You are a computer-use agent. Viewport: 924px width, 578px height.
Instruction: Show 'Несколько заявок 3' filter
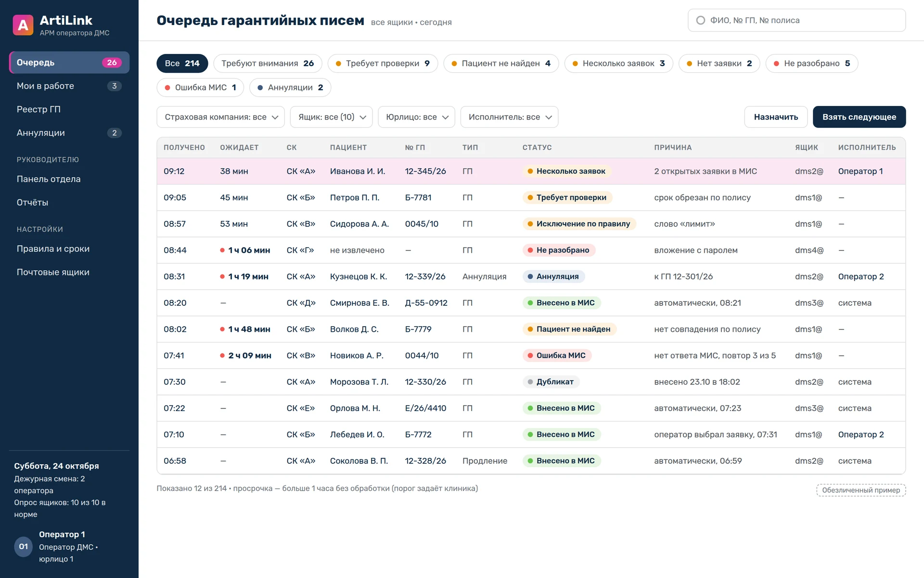tap(618, 63)
